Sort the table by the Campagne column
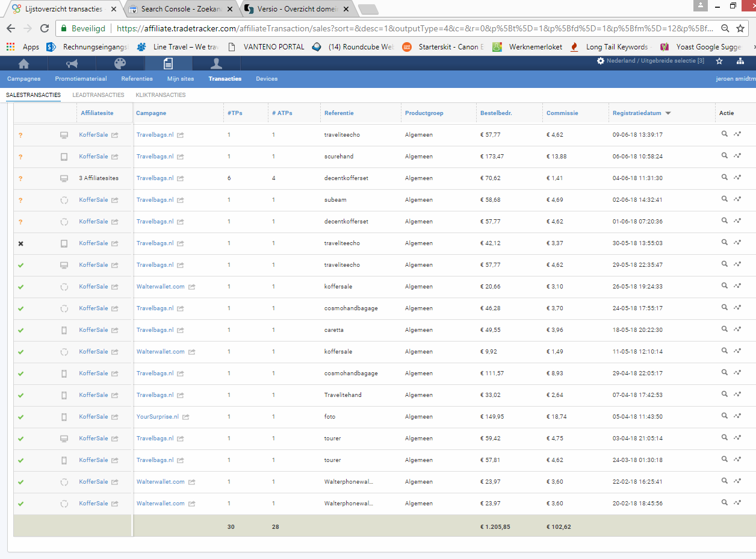The image size is (756, 559). [x=151, y=113]
